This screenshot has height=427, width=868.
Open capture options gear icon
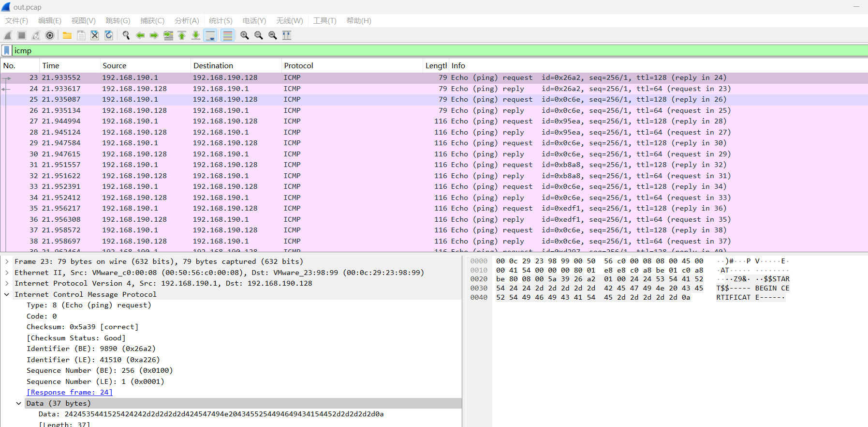(50, 35)
